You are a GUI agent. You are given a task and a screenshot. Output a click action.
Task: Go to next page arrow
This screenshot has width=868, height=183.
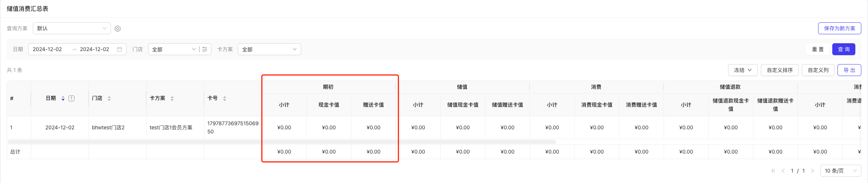click(x=813, y=171)
